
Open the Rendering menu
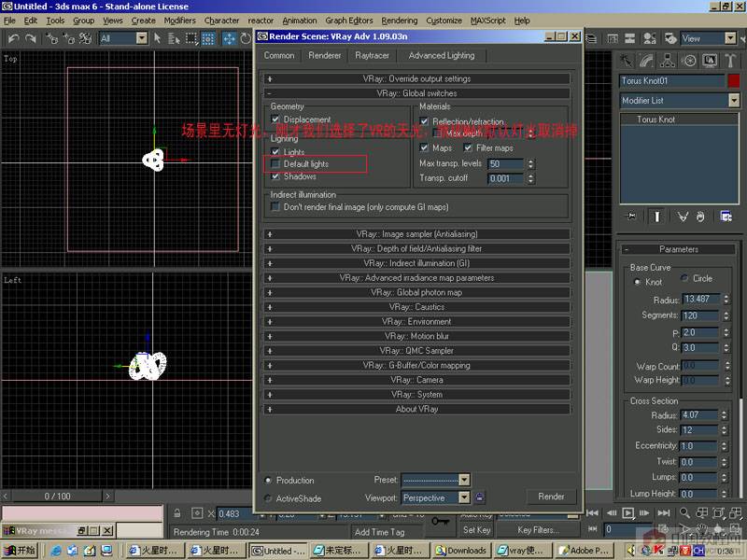click(400, 21)
